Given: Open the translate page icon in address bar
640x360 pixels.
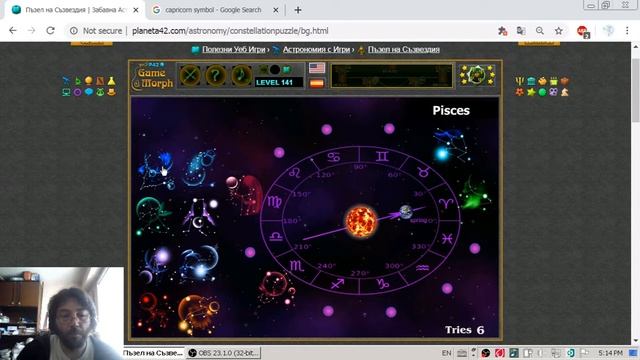Looking at the screenshot, I should click(521, 31).
